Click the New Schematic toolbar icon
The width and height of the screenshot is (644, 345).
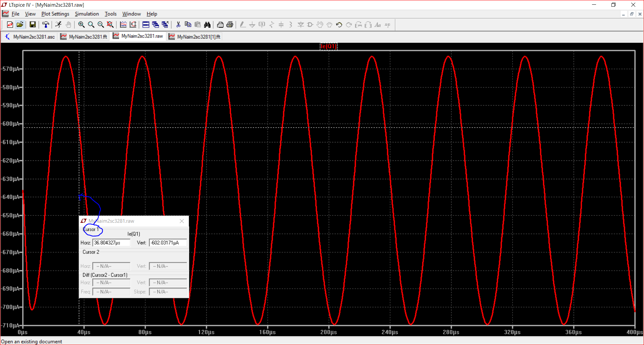[x=10, y=24]
